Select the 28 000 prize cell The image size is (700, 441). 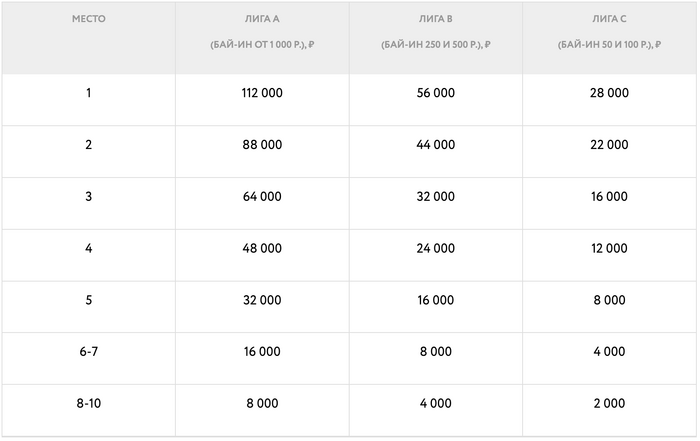(x=609, y=93)
